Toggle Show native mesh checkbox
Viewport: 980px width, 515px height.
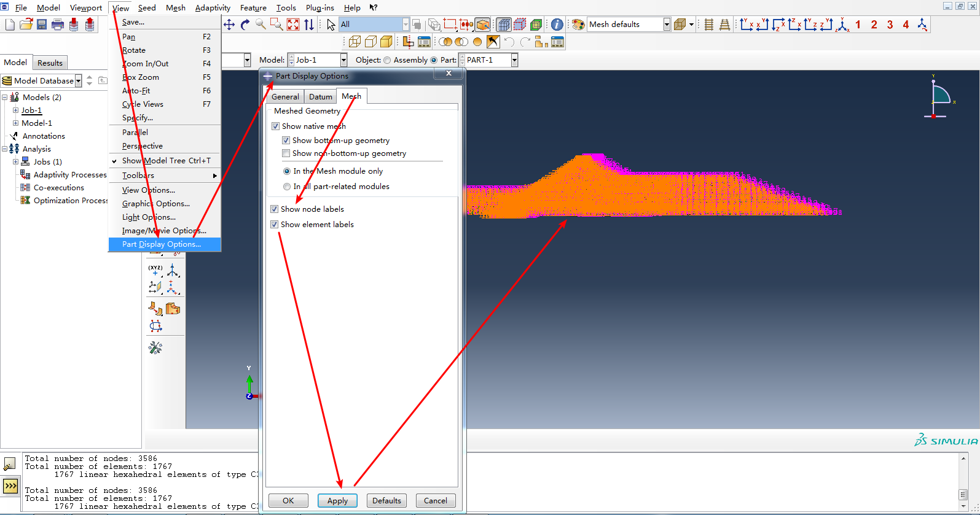click(x=275, y=126)
